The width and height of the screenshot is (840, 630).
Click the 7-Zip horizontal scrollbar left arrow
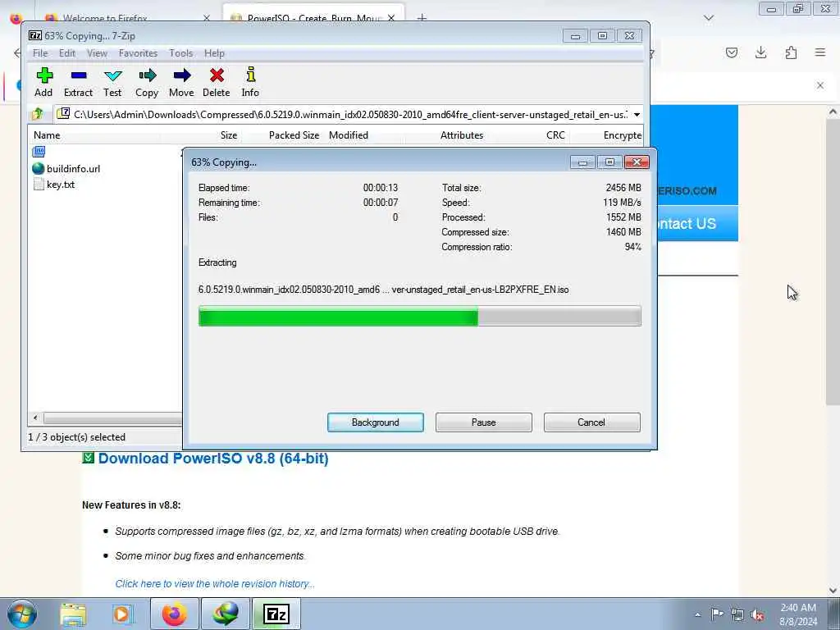tap(36, 418)
